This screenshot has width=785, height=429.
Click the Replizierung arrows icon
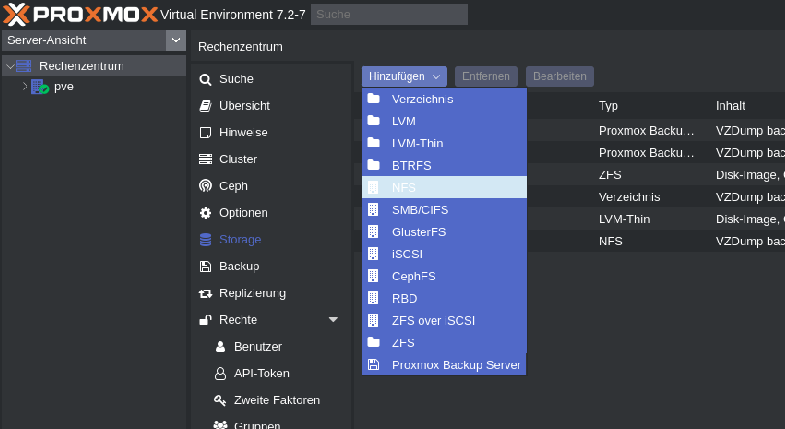coord(205,293)
